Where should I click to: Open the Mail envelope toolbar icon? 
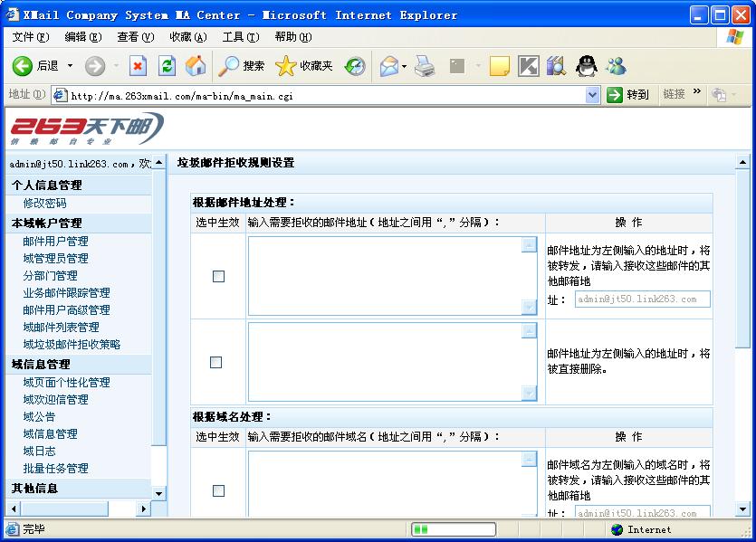click(x=389, y=66)
